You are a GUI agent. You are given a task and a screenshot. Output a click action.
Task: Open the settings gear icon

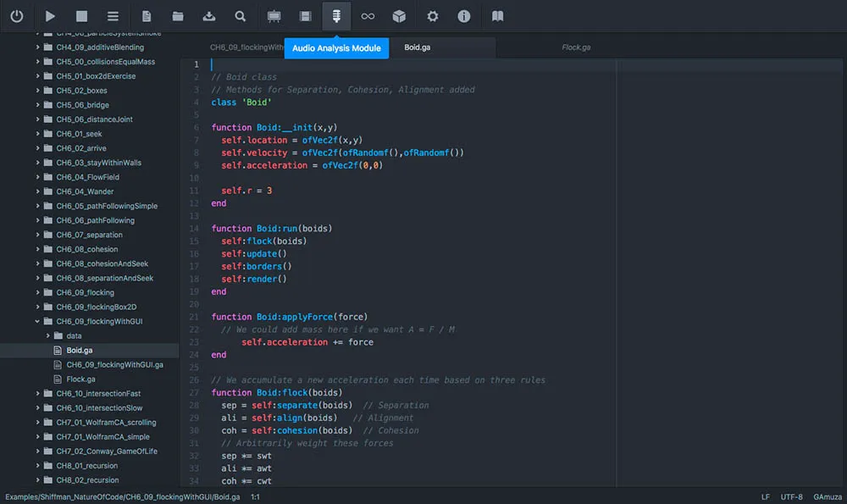click(x=434, y=15)
